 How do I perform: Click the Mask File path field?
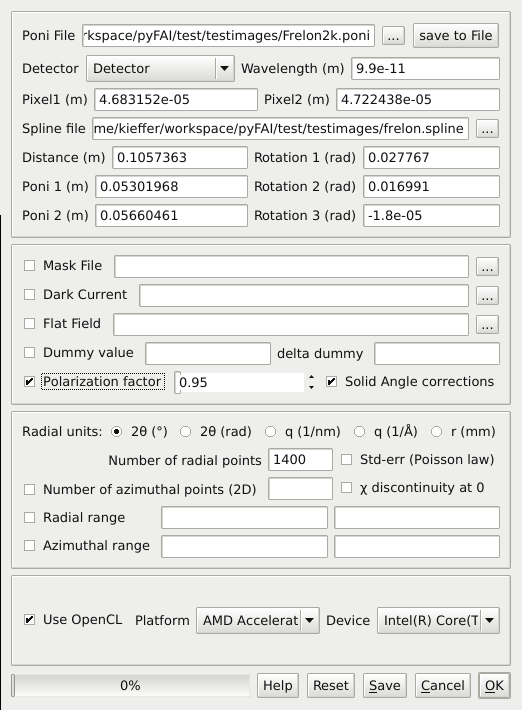pos(292,266)
